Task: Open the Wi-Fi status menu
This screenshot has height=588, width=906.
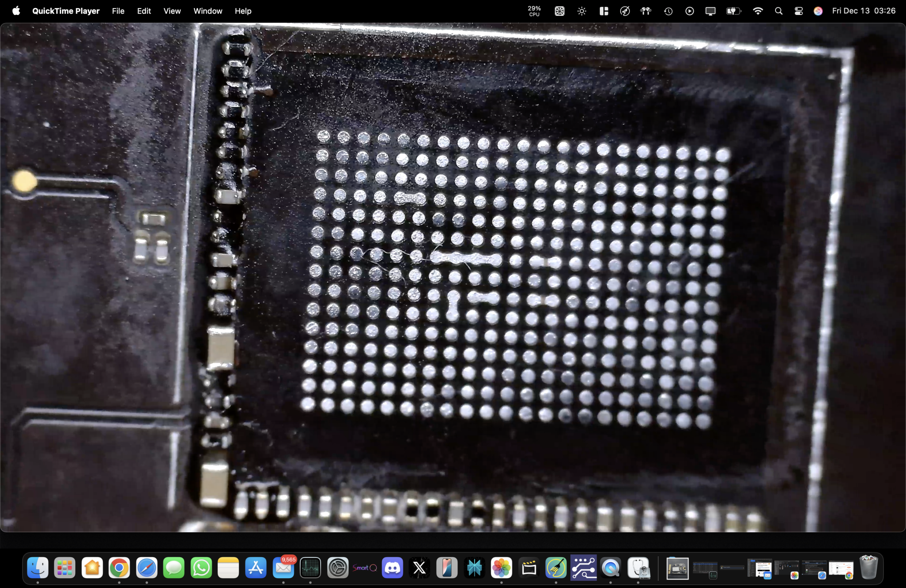Action: click(x=757, y=11)
